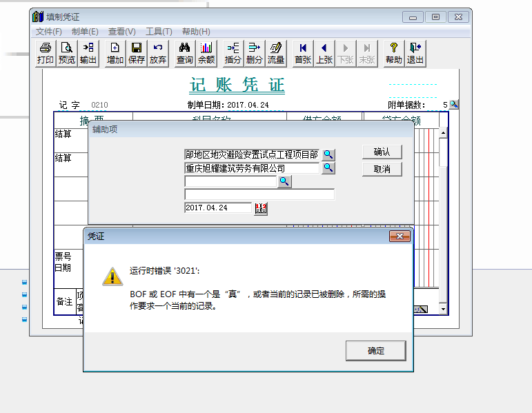Click the project name input field
This screenshot has height=413, width=532.
(252, 154)
